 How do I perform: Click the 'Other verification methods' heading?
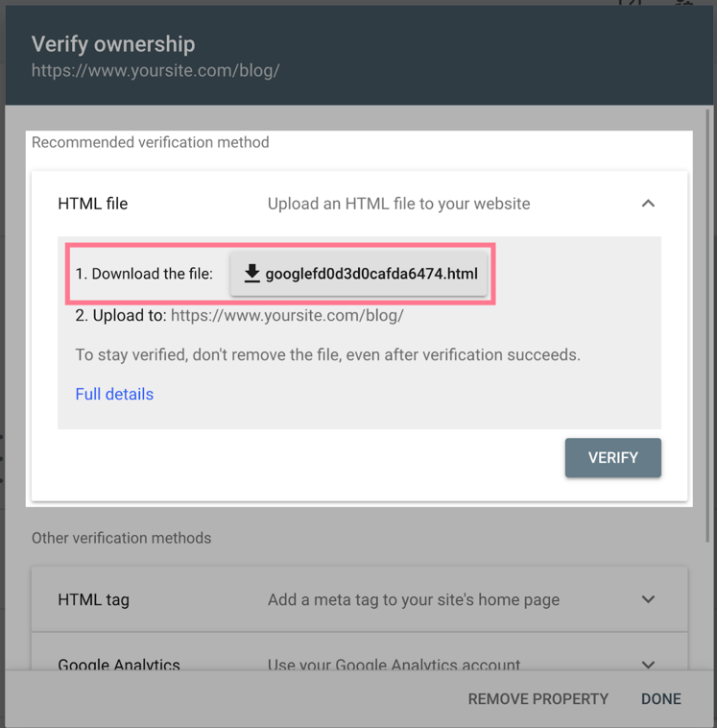pos(121,538)
